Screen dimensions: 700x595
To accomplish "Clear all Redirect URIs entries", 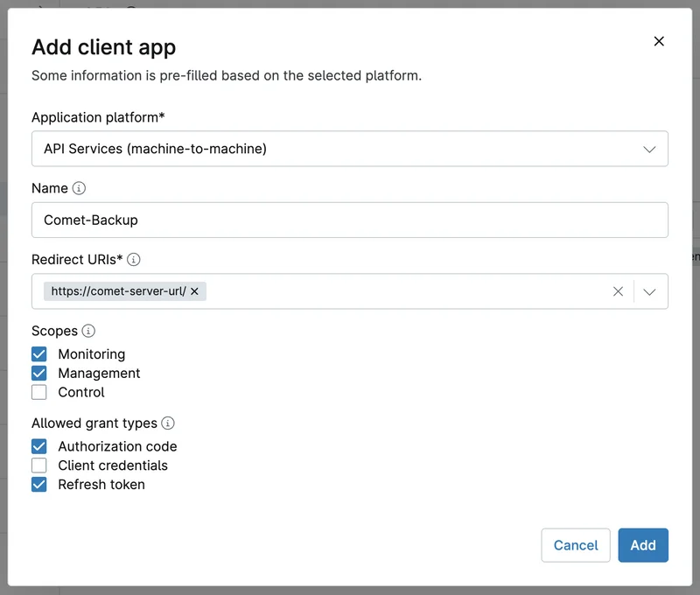I will (x=618, y=291).
